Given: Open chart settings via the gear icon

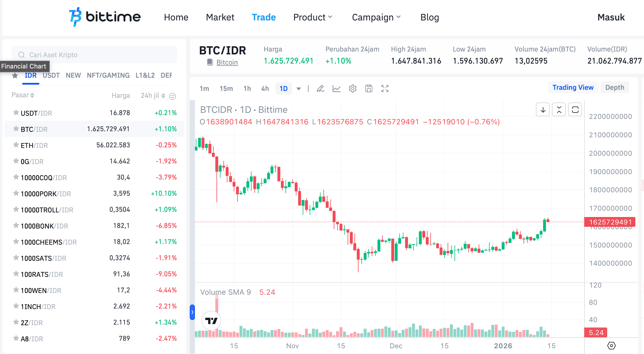Looking at the screenshot, I should pos(352,89).
